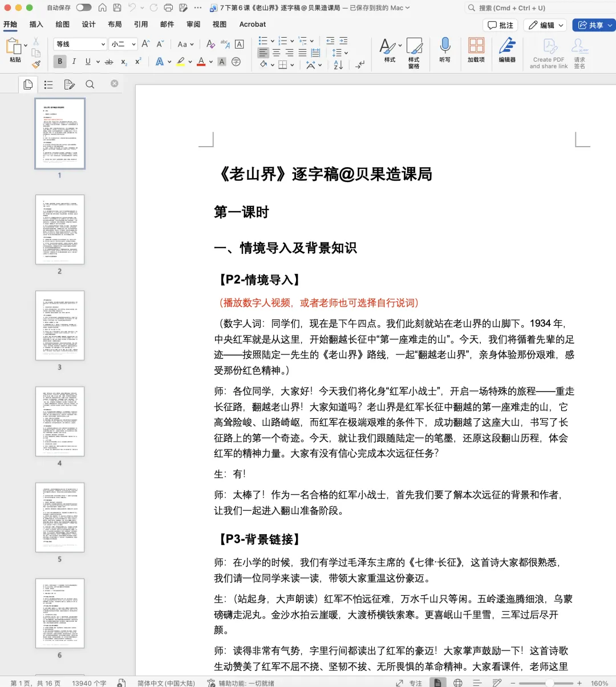Print the document using the printer icon
This screenshot has height=687, width=616.
point(168,7)
